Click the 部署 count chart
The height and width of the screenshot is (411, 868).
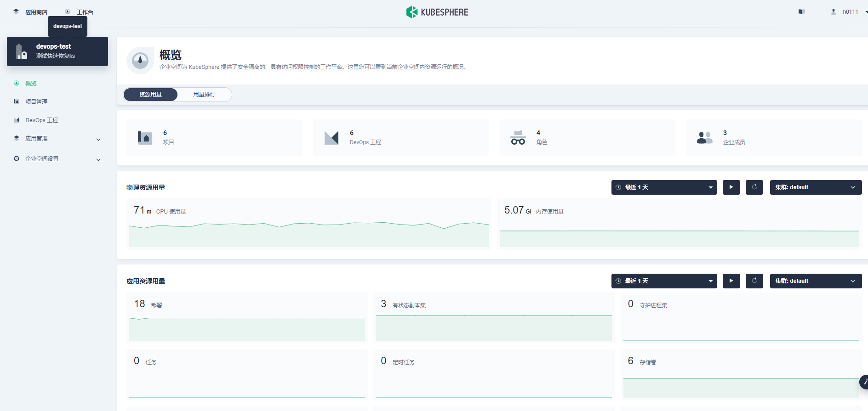click(x=247, y=329)
